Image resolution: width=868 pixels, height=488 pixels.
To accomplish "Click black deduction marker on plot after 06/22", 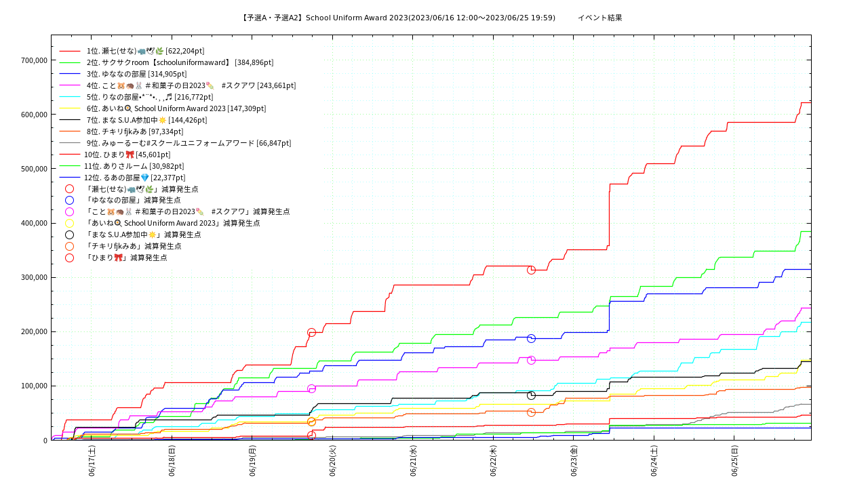I will [531, 395].
